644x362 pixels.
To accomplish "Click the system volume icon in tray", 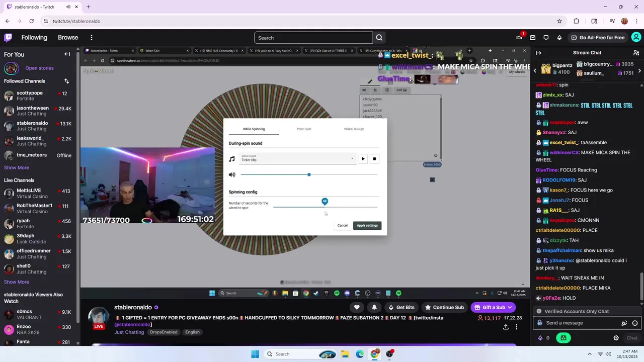I will pyautogui.click(x=608, y=354).
